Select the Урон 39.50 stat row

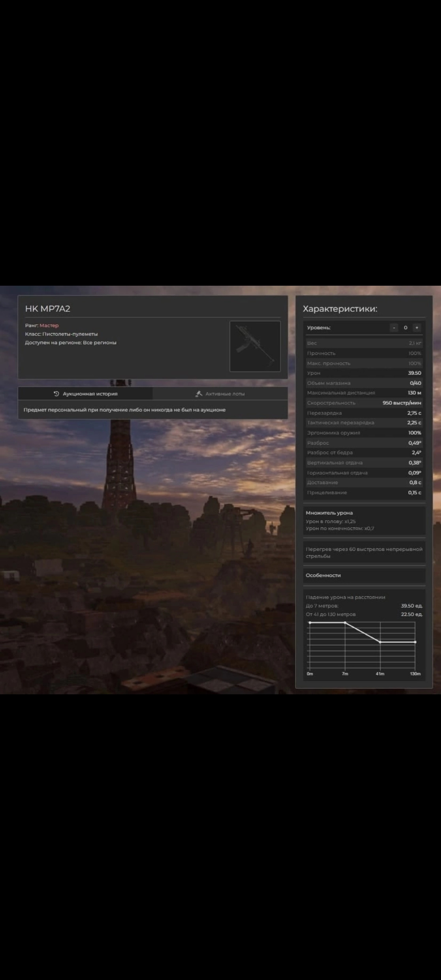click(364, 373)
